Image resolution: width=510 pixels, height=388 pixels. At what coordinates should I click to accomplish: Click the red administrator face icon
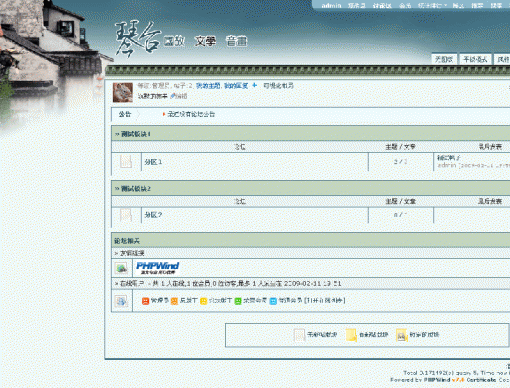click(145, 301)
